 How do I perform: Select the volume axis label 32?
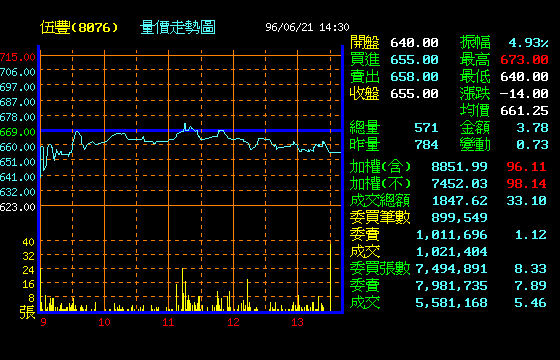click(29, 256)
